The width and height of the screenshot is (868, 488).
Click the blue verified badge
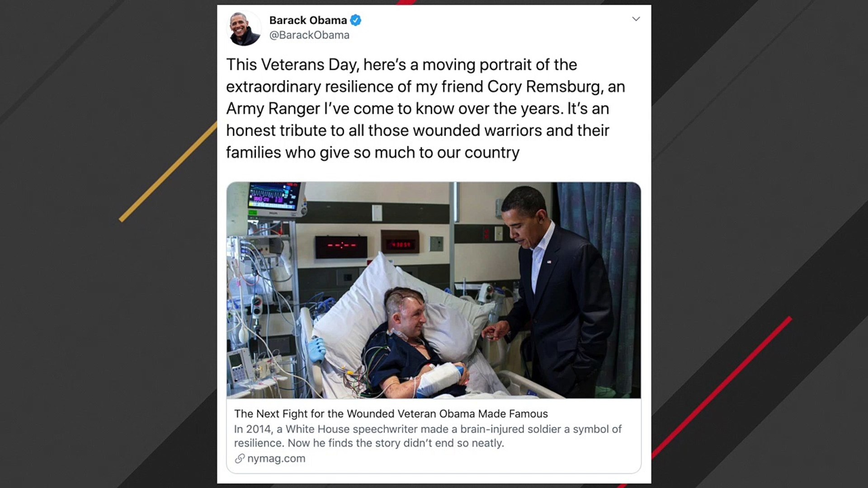tap(356, 20)
